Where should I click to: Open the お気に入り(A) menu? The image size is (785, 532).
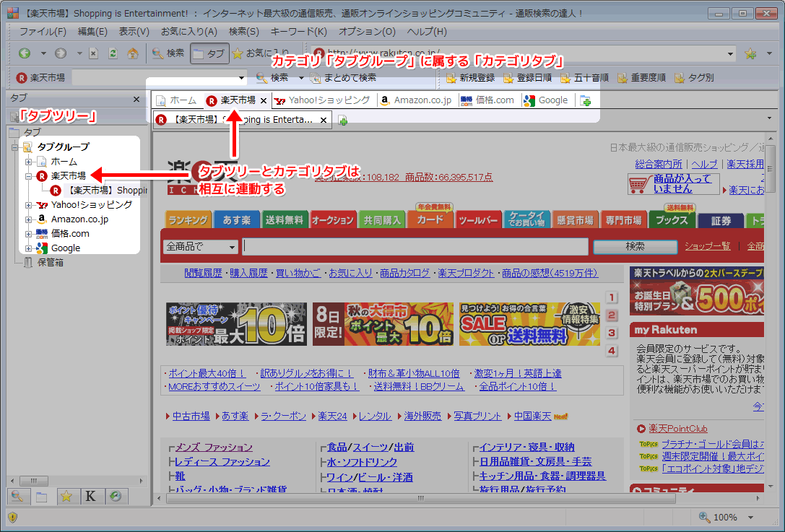188,32
